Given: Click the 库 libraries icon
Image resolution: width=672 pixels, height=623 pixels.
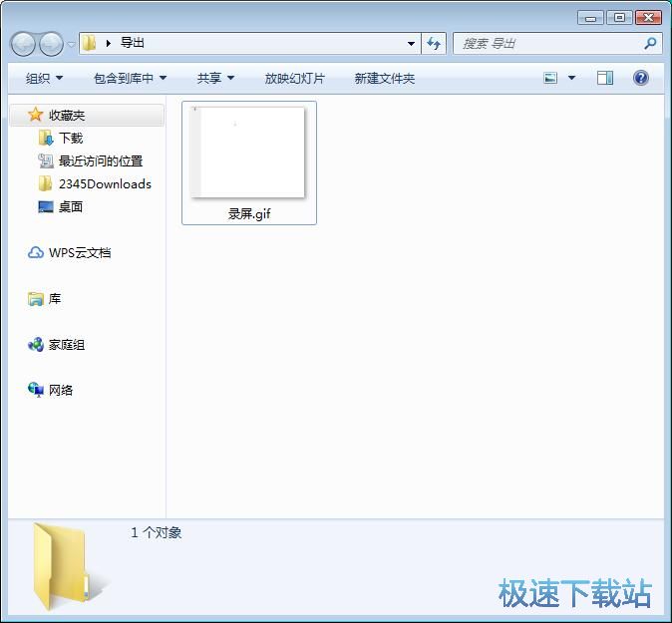Looking at the screenshot, I should pos(36,299).
